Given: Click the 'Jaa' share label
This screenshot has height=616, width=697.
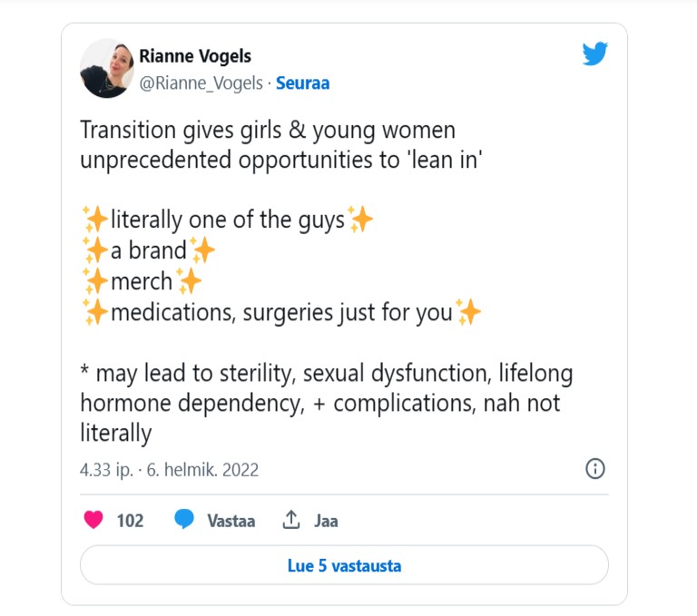Looking at the screenshot, I should [x=326, y=521].
